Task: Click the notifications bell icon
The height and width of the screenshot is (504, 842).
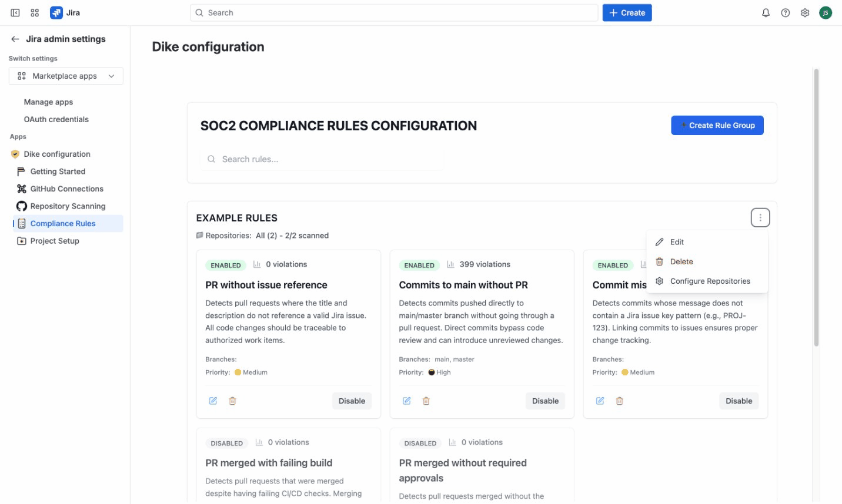Action: [766, 13]
